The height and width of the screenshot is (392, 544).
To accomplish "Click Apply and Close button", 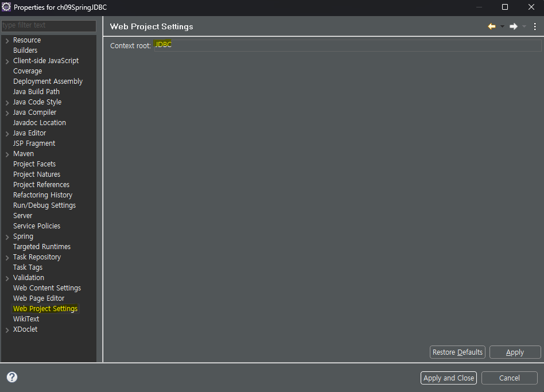I will click(x=449, y=378).
